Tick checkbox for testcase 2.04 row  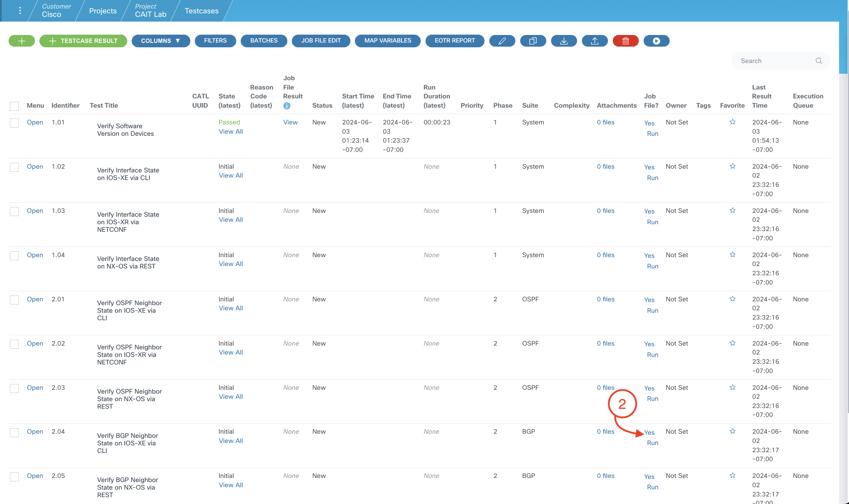click(14, 432)
